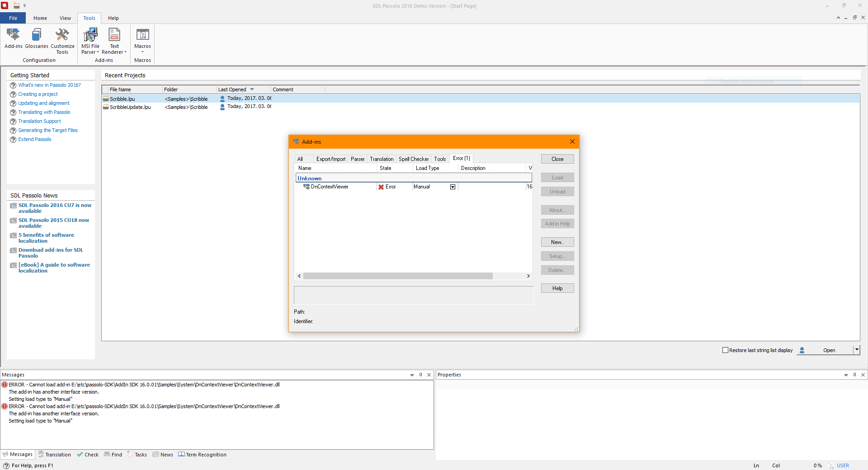The width and height of the screenshot is (868, 470).
Task: Switch to the Check bottom tab
Action: [x=88, y=455]
